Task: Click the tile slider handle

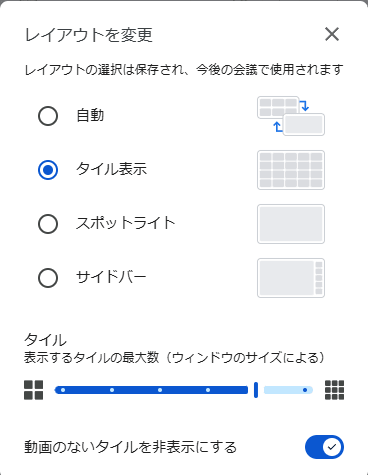Action: point(256,390)
